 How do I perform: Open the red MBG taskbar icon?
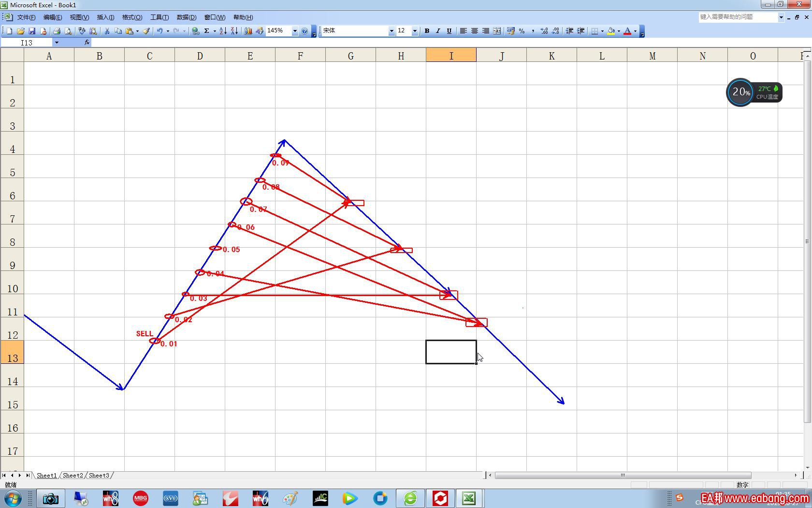(141, 498)
